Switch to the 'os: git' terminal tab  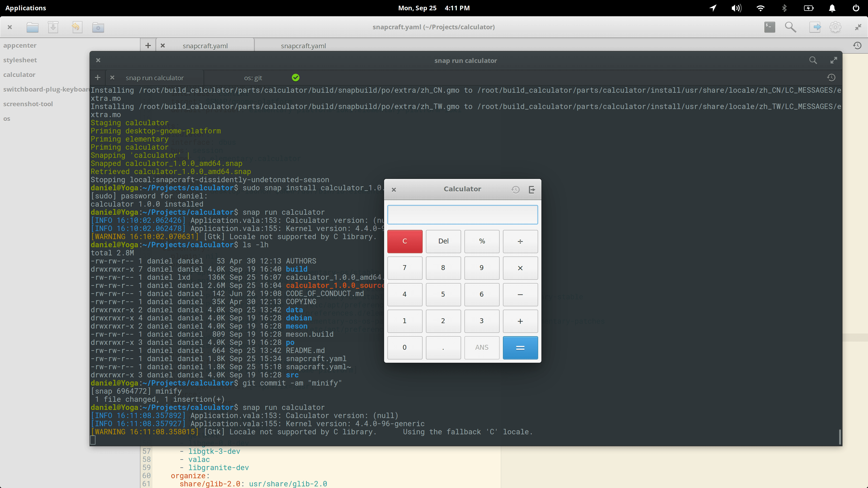pos(253,78)
